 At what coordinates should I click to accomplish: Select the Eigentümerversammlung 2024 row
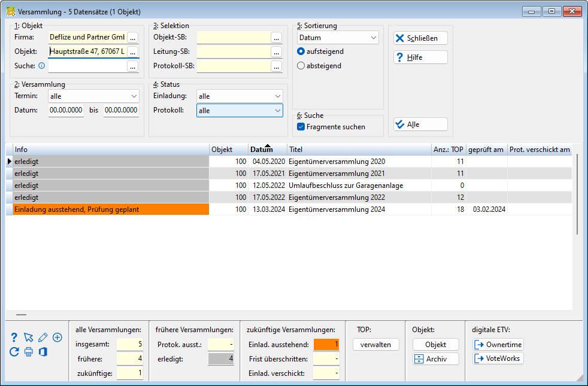click(289, 209)
